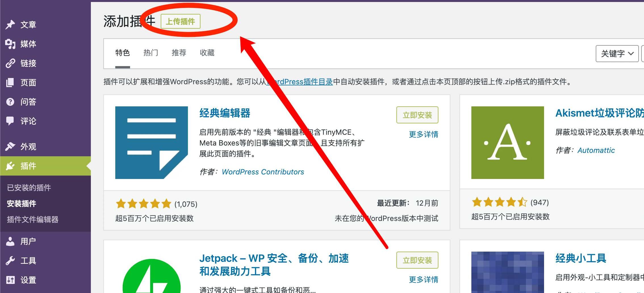Open the 文章 (Posts) pin icon
Viewport: 644px width, 293px height.
point(10,25)
